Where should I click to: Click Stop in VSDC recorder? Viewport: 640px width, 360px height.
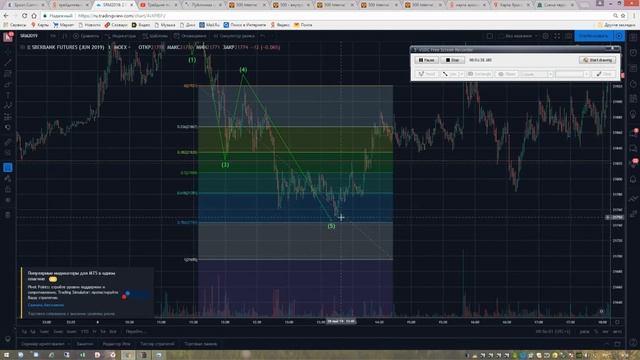point(452,60)
